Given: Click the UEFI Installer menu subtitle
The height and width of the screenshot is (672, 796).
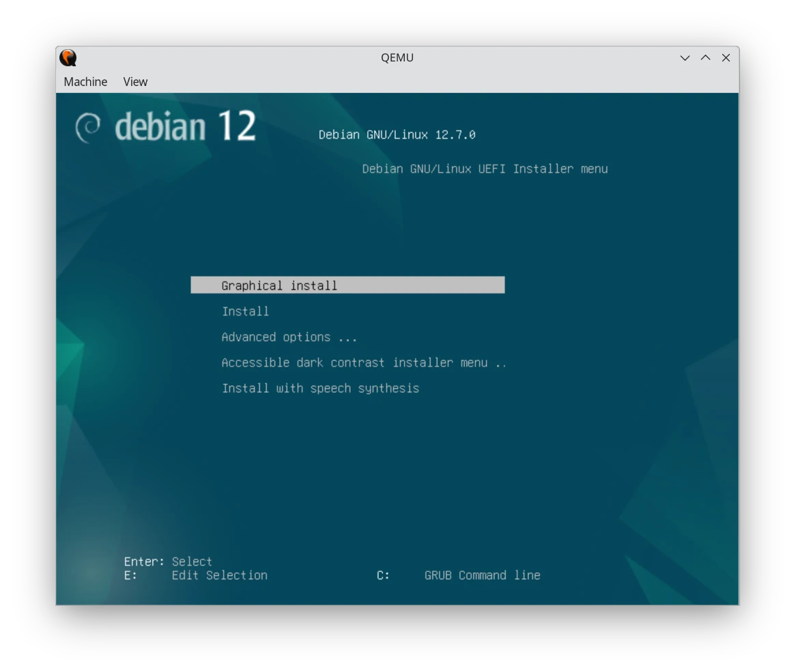Looking at the screenshot, I should pos(484,169).
